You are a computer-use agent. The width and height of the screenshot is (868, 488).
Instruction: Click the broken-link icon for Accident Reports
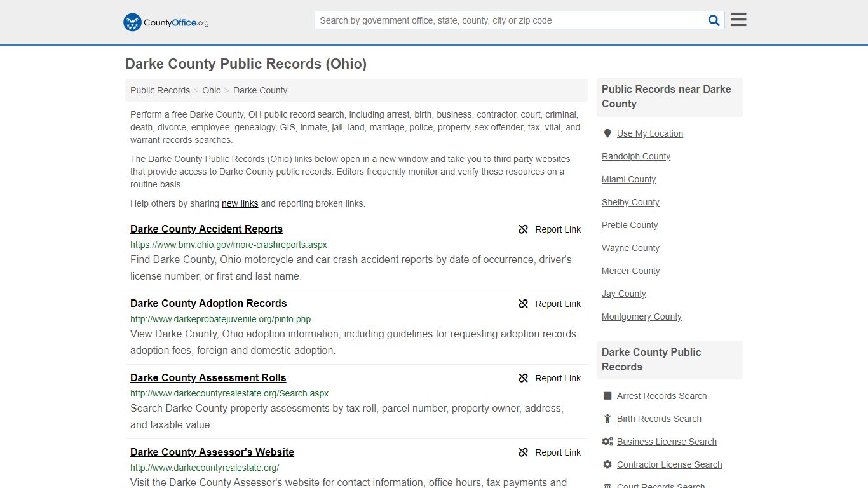(524, 229)
